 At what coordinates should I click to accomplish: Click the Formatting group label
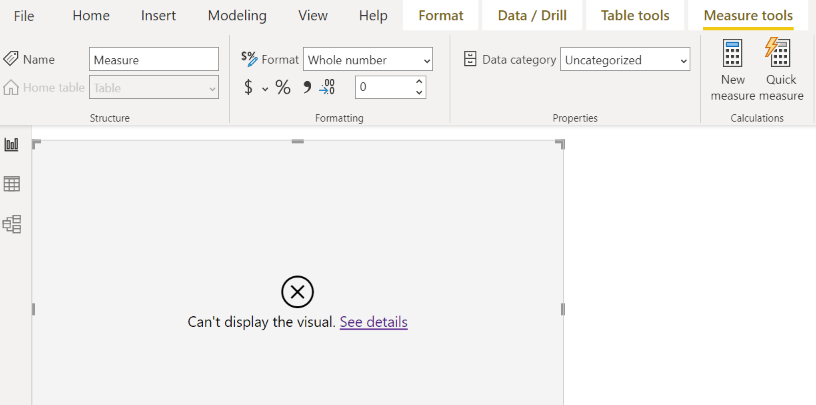(x=339, y=118)
